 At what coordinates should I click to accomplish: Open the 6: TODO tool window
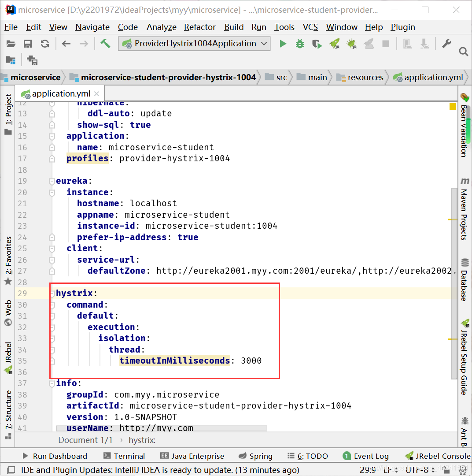point(308,456)
